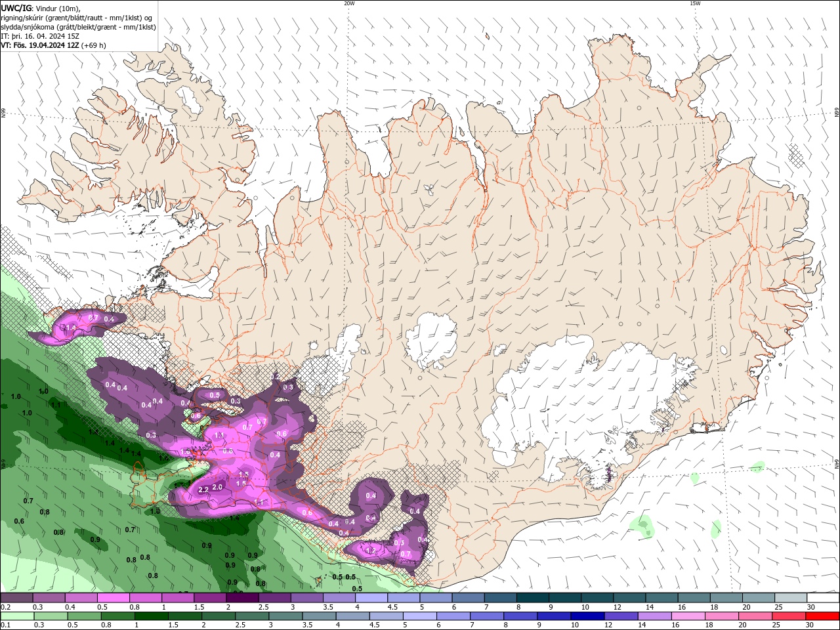Click the 'IT: þri. 16. 04. 2024 15Z' line

click(40, 36)
